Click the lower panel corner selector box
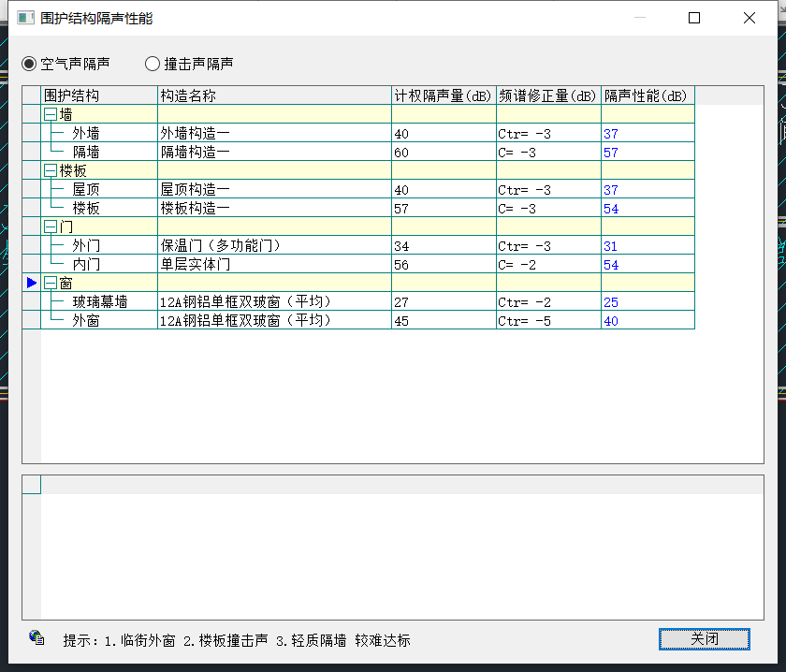The width and height of the screenshot is (786, 672). tap(32, 485)
